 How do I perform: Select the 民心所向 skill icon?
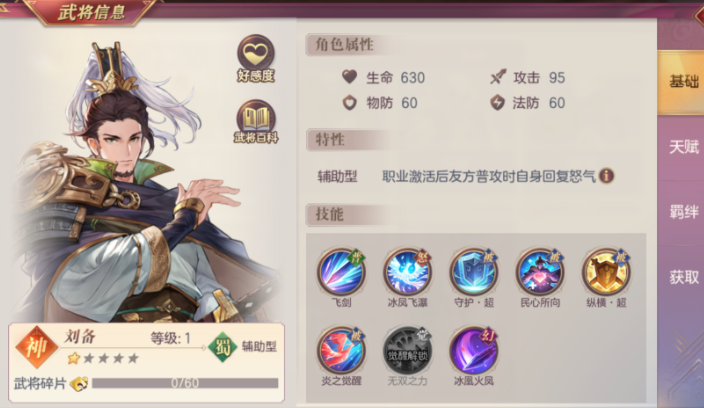pos(540,272)
